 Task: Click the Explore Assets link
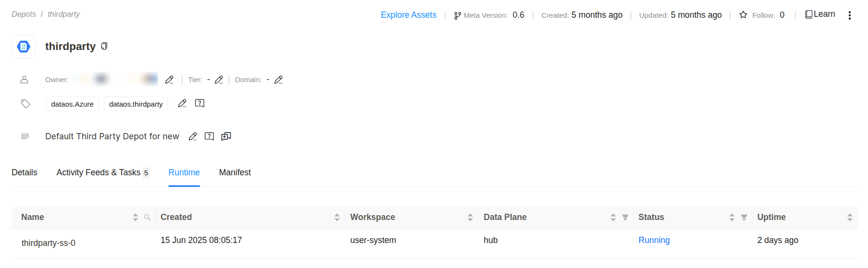pyautogui.click(x=408, y=15)
